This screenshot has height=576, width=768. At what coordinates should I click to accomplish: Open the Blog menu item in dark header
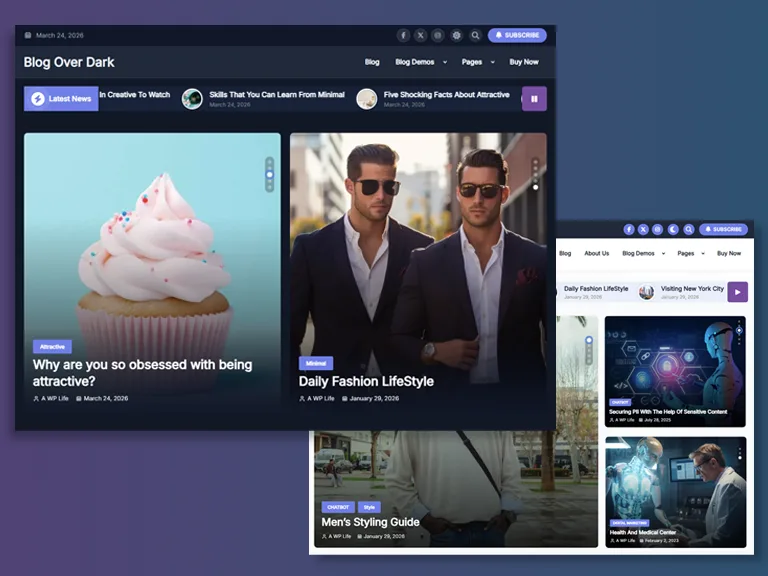tap(372, 62)
